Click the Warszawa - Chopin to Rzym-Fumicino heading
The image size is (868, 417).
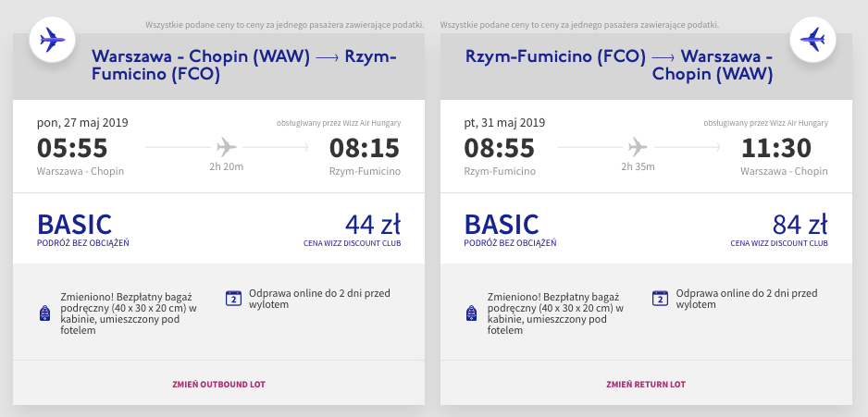[244, 66]
